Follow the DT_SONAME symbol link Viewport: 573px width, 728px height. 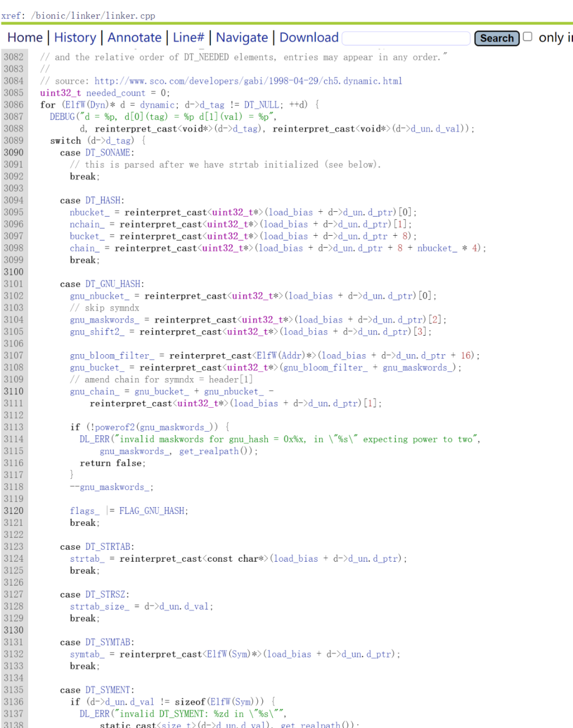click(x=108, y=153)
